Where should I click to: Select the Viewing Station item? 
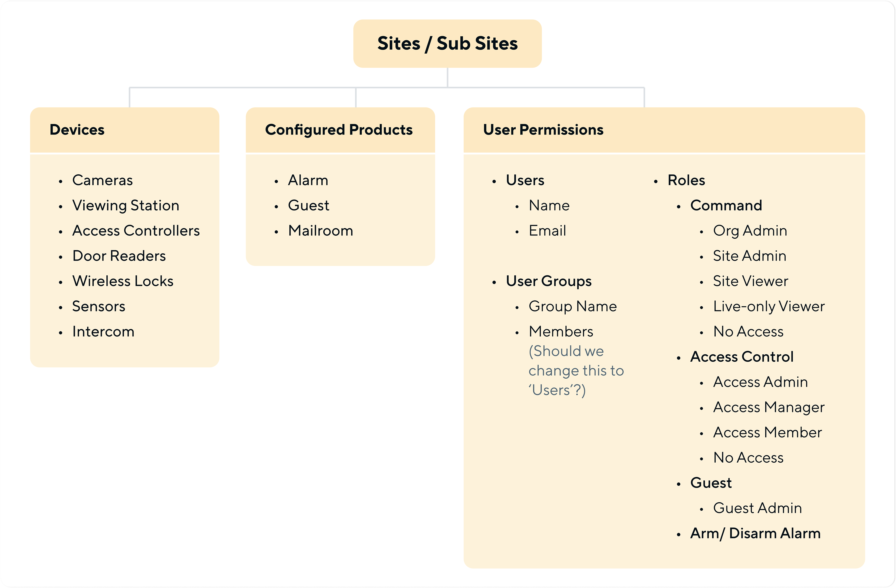coord(126,205)
